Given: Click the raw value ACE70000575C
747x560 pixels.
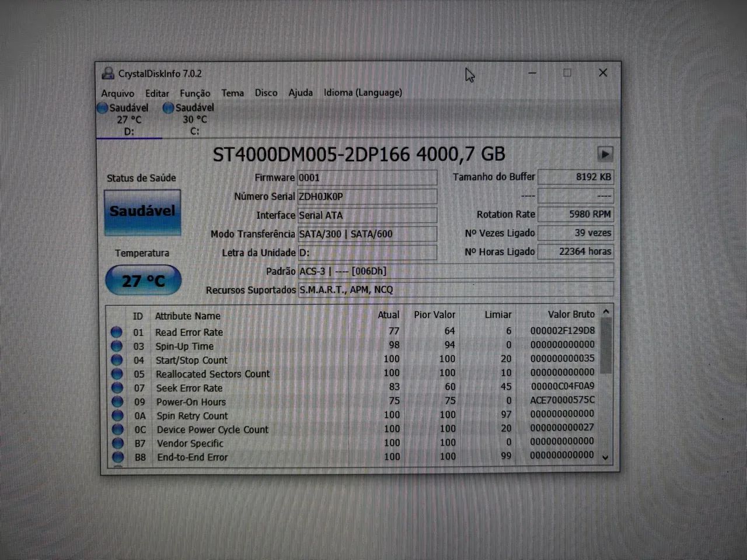Looking at the screenshot, I should point(562,400).
